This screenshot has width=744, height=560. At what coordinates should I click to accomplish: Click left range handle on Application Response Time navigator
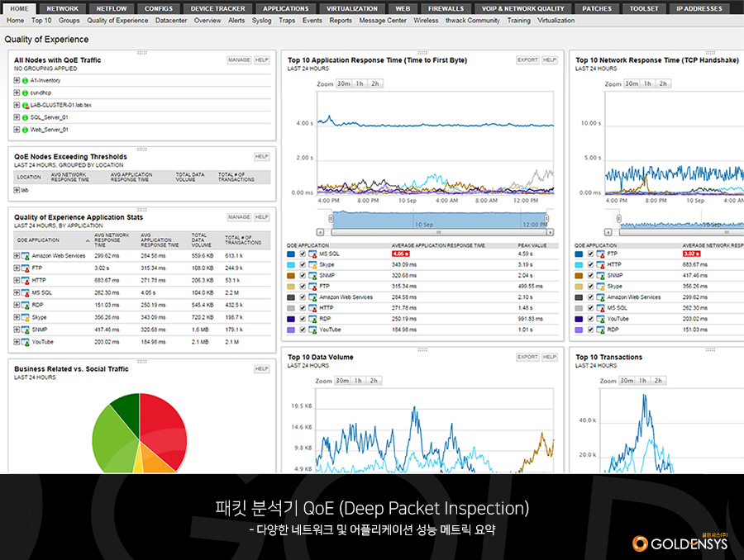331,219
